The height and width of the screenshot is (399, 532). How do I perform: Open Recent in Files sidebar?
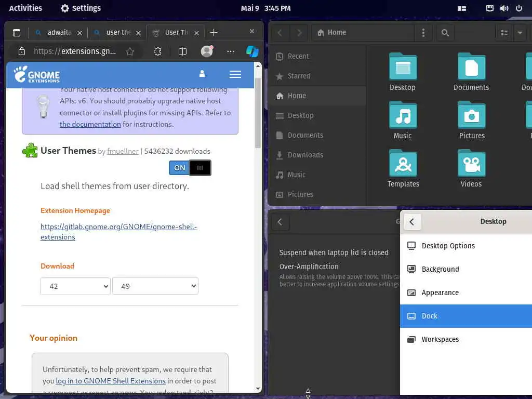(317, 56)
